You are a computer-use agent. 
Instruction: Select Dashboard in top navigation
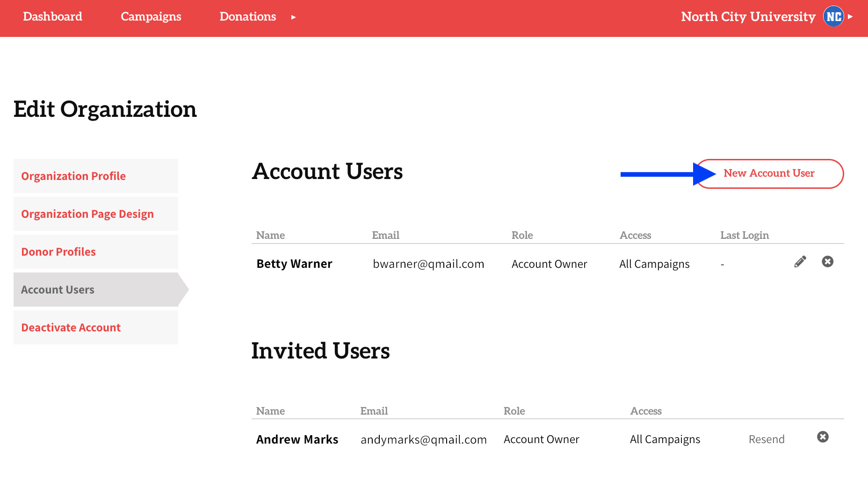[x=52, y=17]
